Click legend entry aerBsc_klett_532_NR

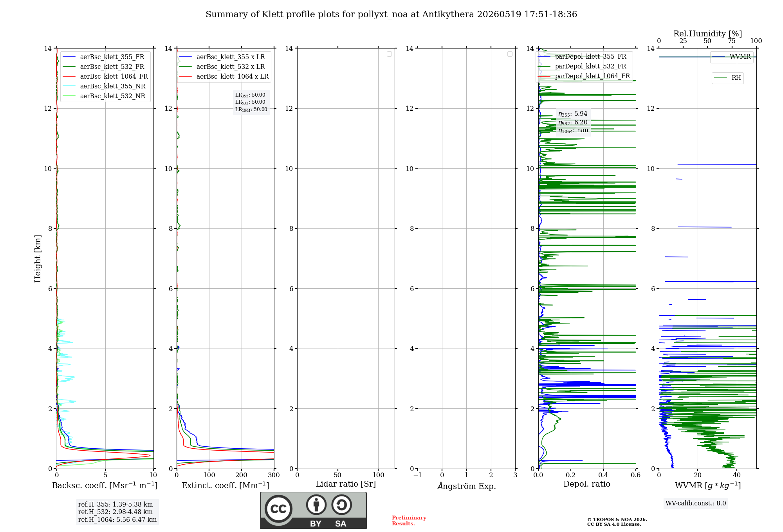click(x=113, y=96)
